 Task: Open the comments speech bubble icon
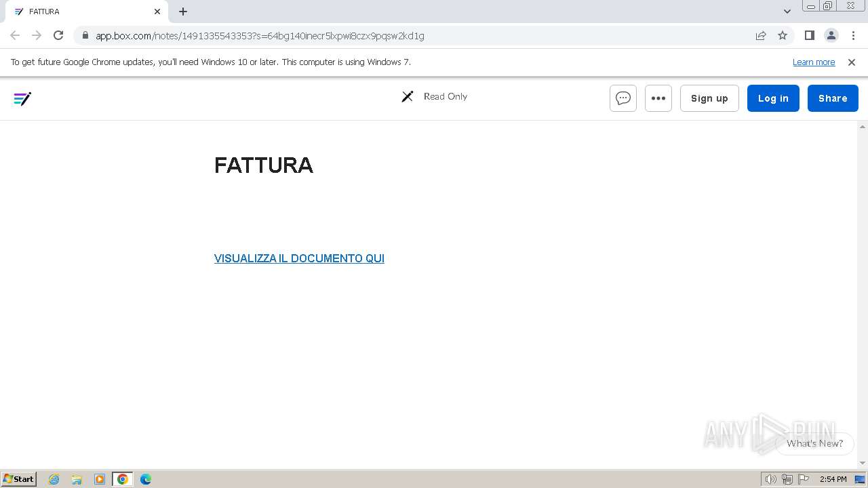(x=623, y=98)
